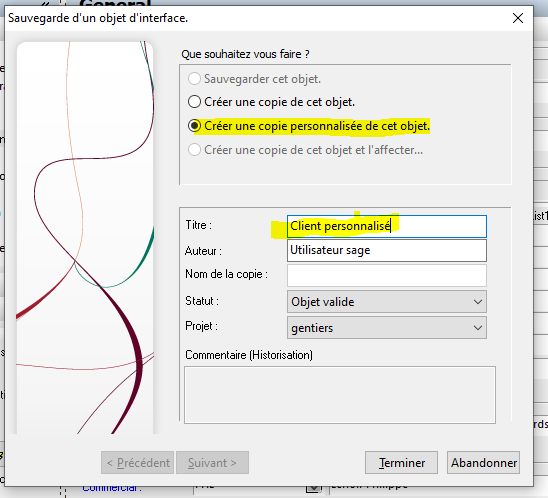Click the Terminer button
Screen dimensions: 548x498
401,463
